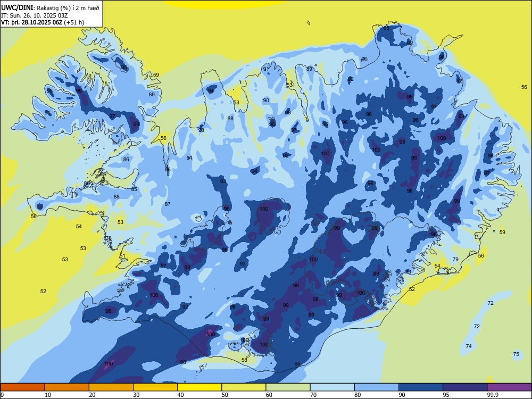The width and height of the screenshot is (532, 399).
Task: Click the legend tick label '99.9'
Action: coord(493,395)
